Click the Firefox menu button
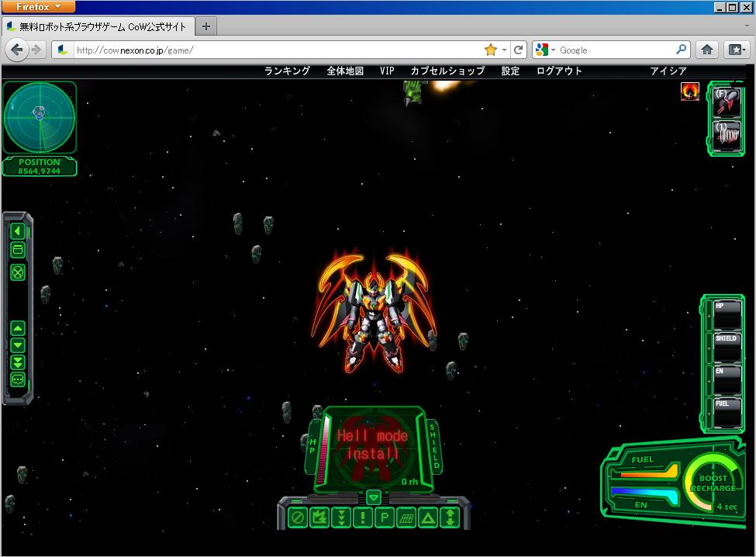This screenshot has height=557, width=756. coord(39,7)
